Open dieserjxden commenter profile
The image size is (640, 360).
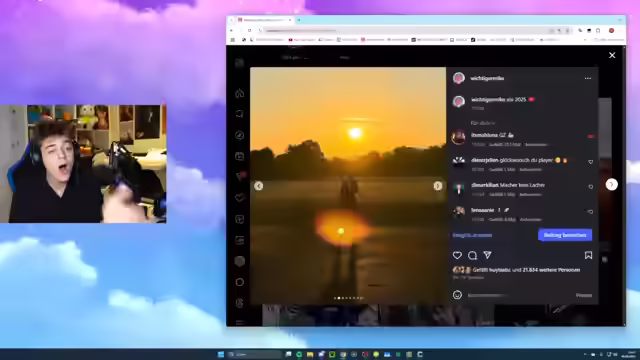(484, 160)
